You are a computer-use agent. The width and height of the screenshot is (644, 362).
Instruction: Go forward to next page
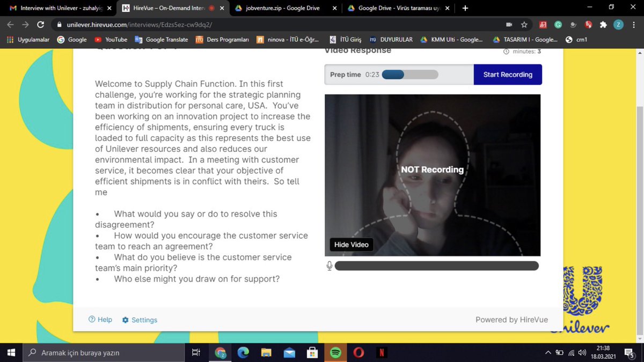pyautogui.click(x=26, y=25)
